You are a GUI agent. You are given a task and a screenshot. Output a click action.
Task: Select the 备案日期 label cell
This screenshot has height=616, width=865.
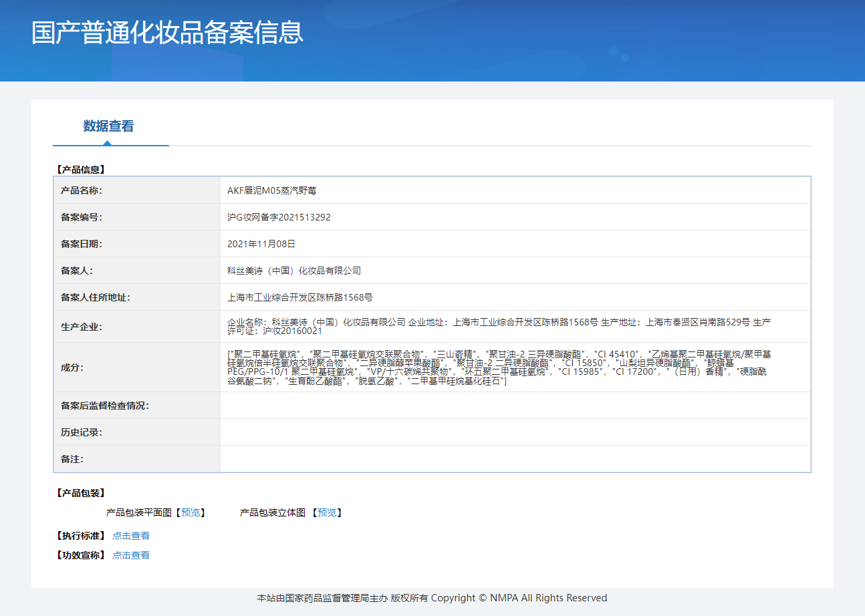(137, 244)
